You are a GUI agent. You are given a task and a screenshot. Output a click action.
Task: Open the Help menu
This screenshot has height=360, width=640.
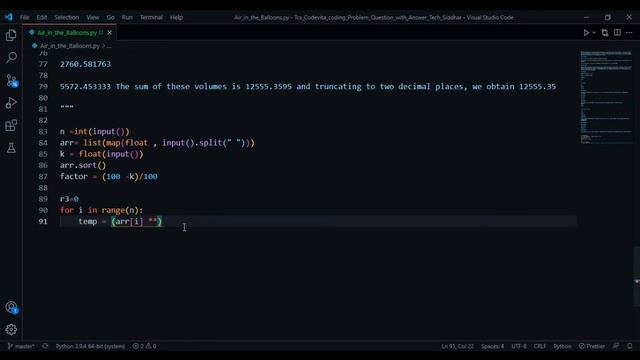tap(176, 18)
